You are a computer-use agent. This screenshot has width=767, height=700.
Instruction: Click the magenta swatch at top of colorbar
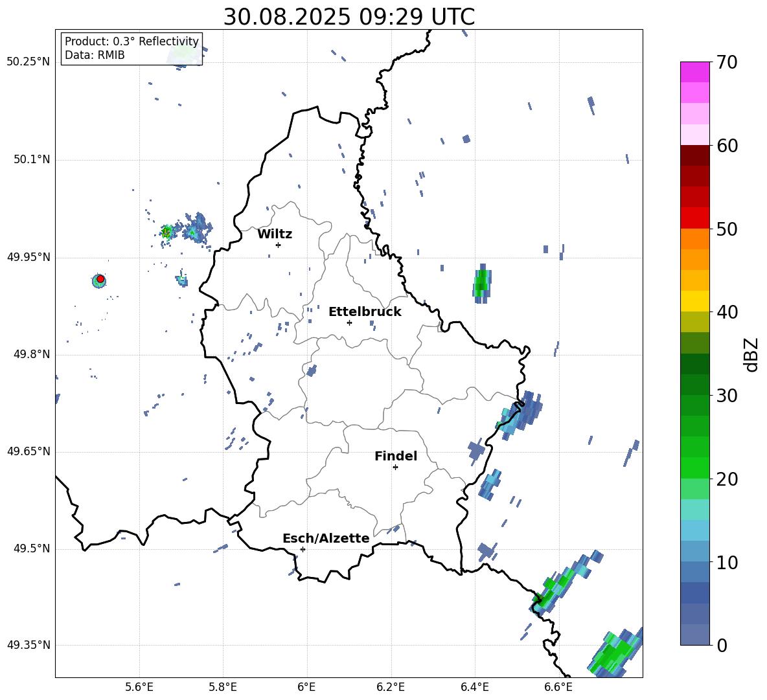click(694, 73)
